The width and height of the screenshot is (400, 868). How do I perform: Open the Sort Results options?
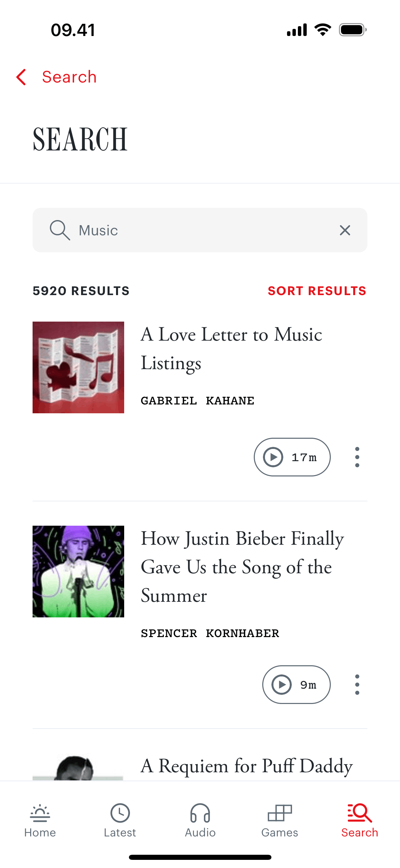[x=317, y=291]
